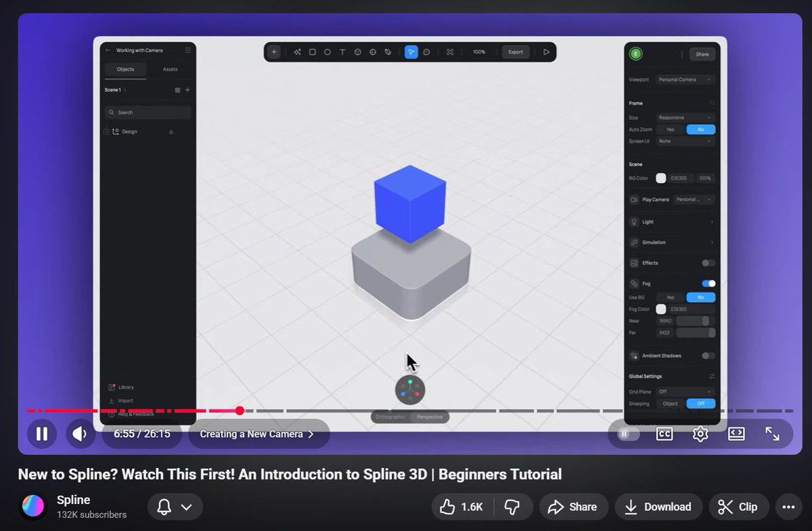Activate the blue Select arrow tool
The height and width of the screenshot is (531, 812).
click(x=411, y=52)
